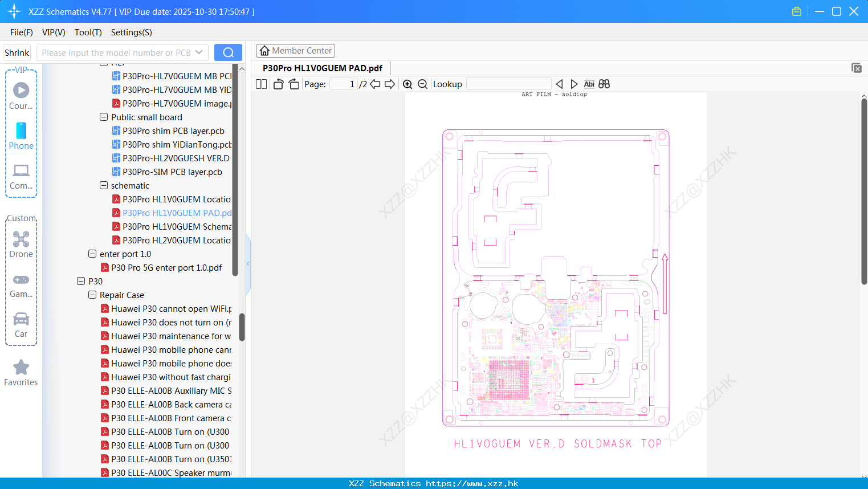
Task: Select the Phone category icon
Action: [21, 131]
